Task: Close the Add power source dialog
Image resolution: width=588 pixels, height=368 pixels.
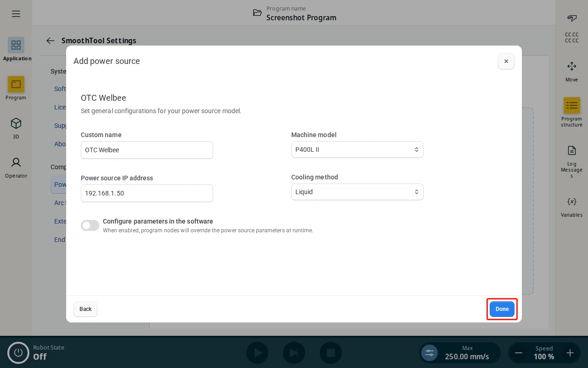Action: click(506, 61)
